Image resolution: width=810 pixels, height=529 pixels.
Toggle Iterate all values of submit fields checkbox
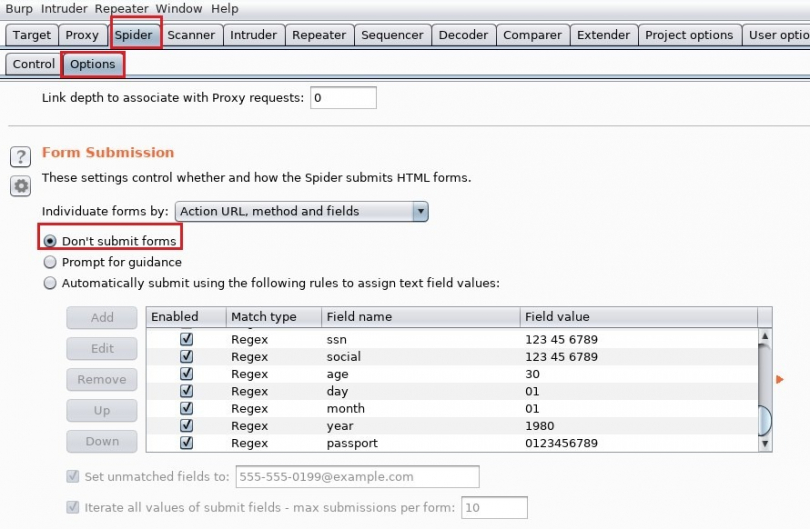(73, 507)
